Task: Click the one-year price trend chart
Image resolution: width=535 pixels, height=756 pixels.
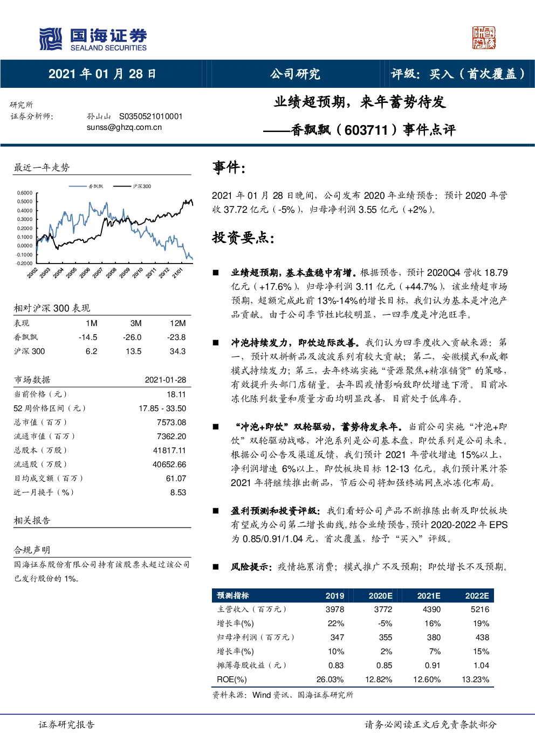Action: (104, 230)
